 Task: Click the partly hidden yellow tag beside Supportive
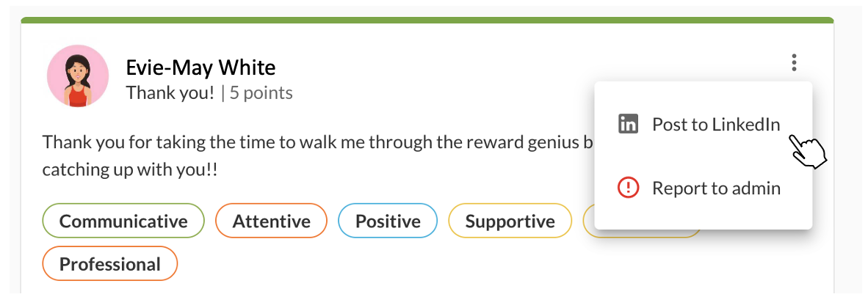coord(588,221)
